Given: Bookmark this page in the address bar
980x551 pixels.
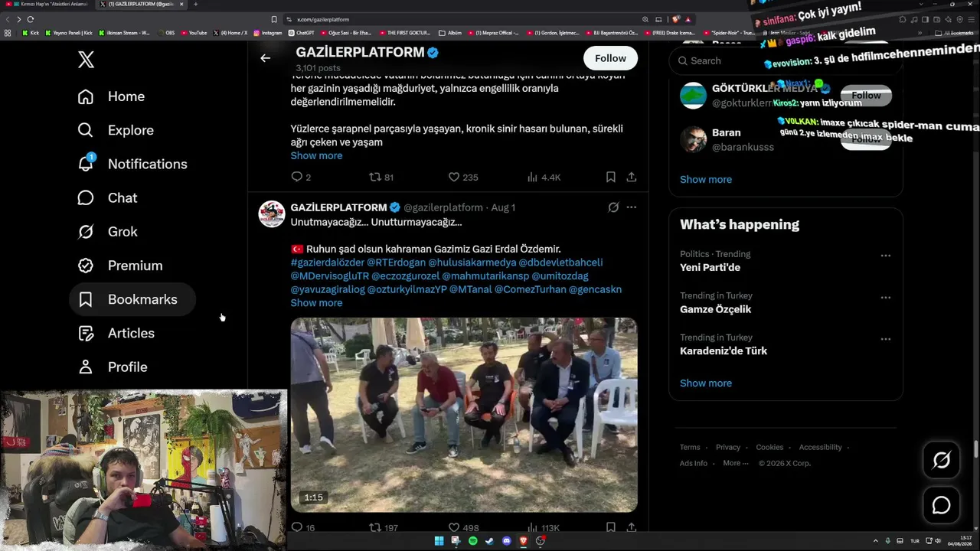Looking at the screenshot, I should (x=274, y=19).
